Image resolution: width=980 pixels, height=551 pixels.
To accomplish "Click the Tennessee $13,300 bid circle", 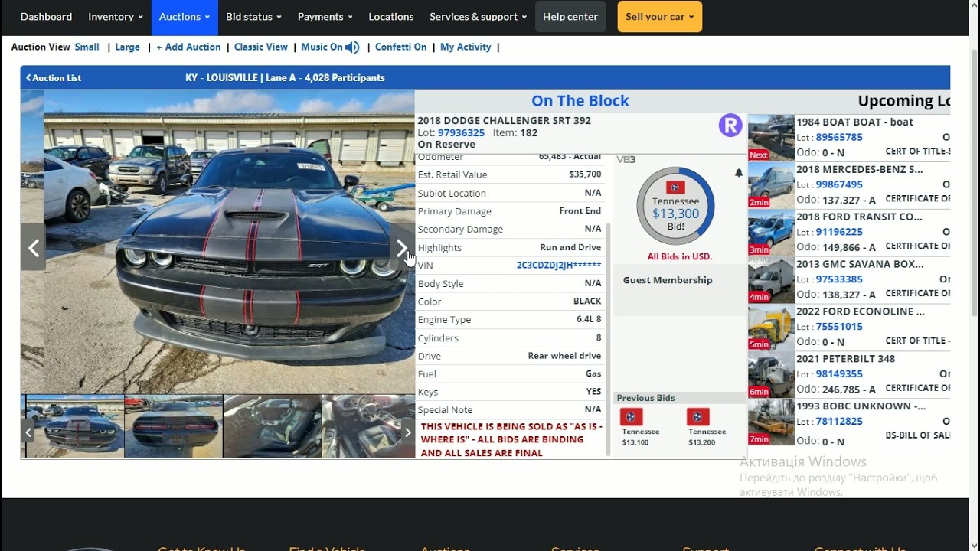I will [x=675, y=206].
